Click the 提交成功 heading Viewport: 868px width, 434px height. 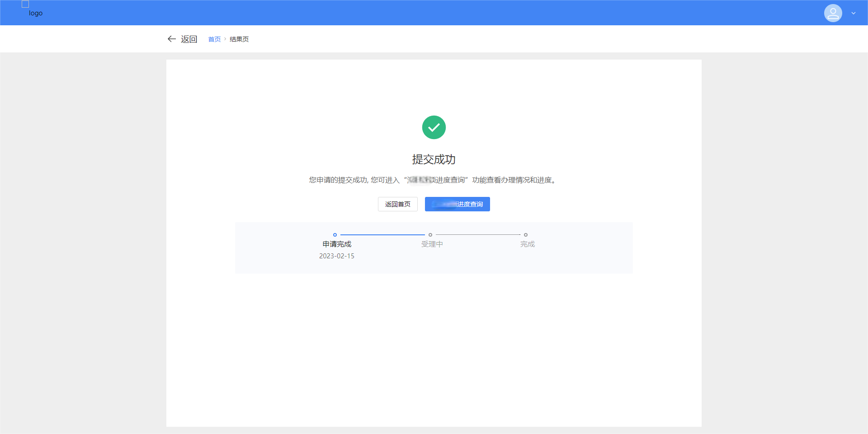[x=434, y=159]
